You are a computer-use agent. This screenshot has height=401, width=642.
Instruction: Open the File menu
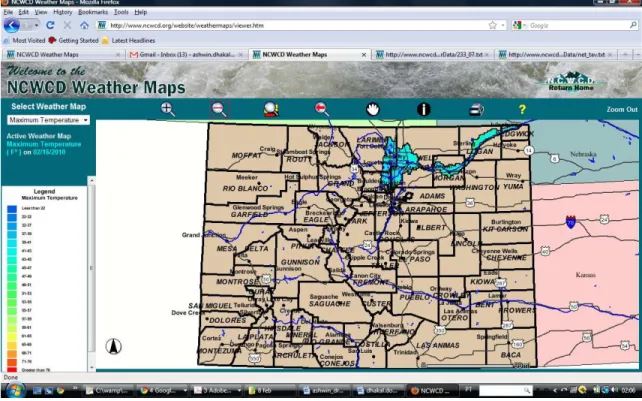[8, 12]
